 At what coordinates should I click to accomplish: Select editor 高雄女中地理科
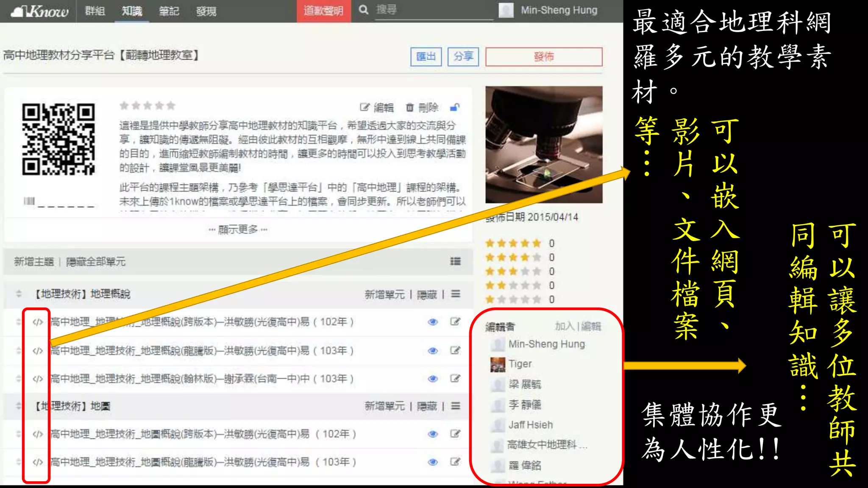coord(547,445)
